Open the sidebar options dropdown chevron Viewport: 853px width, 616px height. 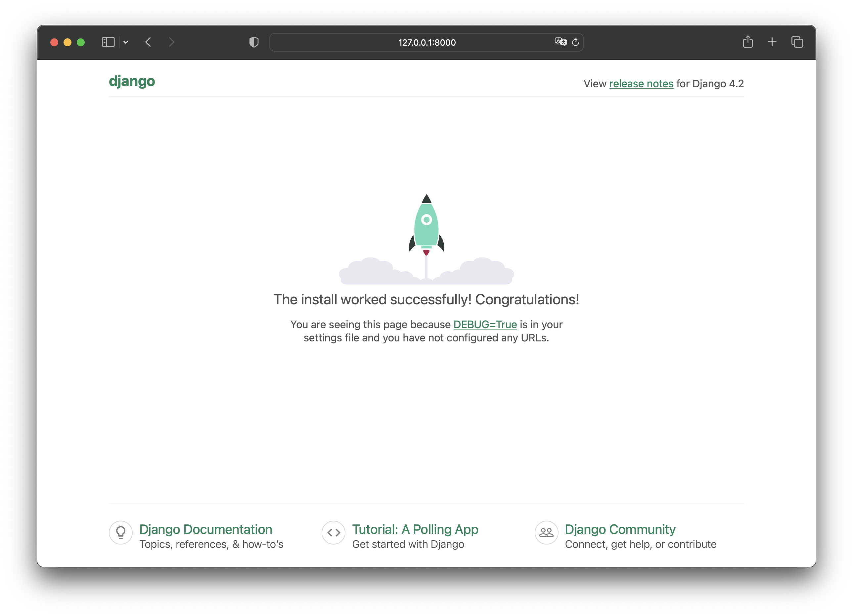[x=126, y=42]
